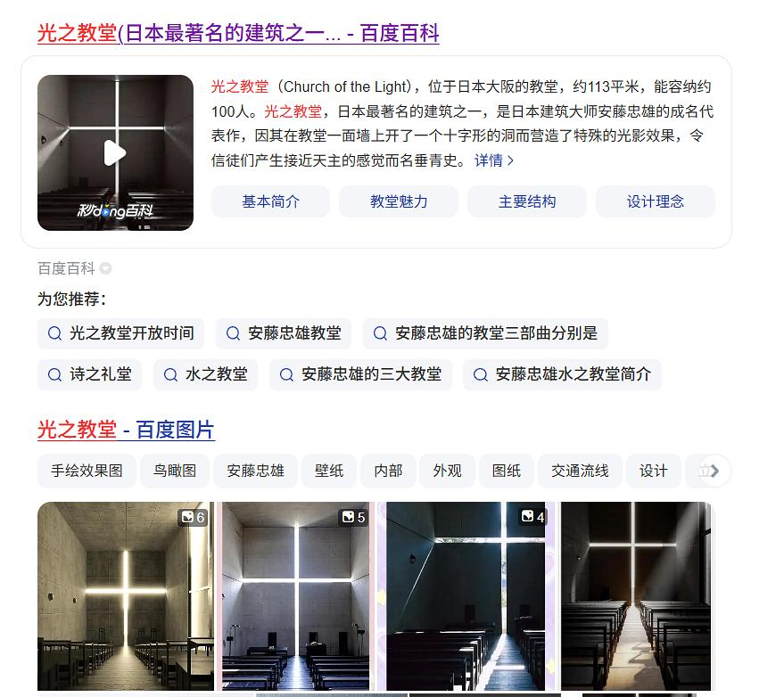Open the 光之教堂 - 百度图片 link
This screenshot has width=784, height=697.
[x=126, y=430]
